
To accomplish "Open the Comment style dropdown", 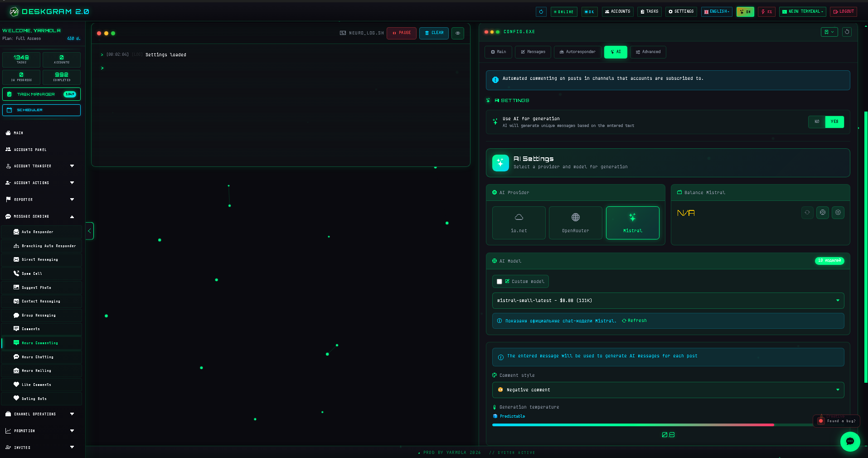I will (x=668, y=390).
